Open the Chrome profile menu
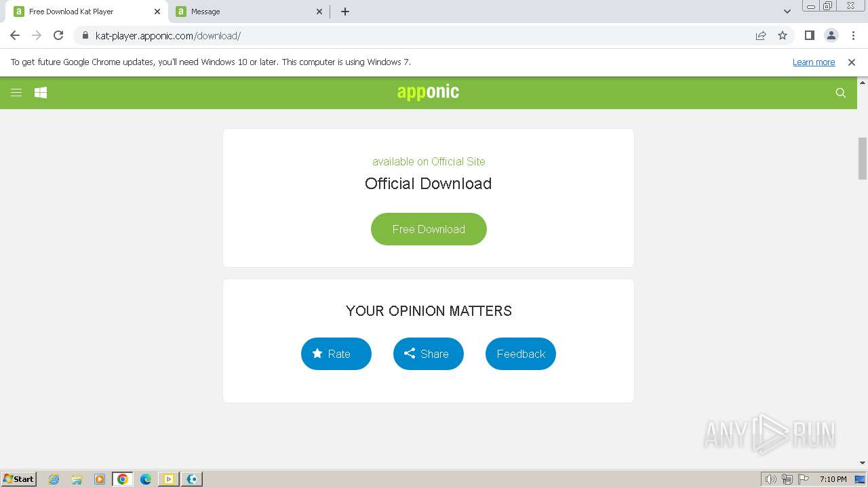Screen dimensions: 868x488 (x=831, y=35)
